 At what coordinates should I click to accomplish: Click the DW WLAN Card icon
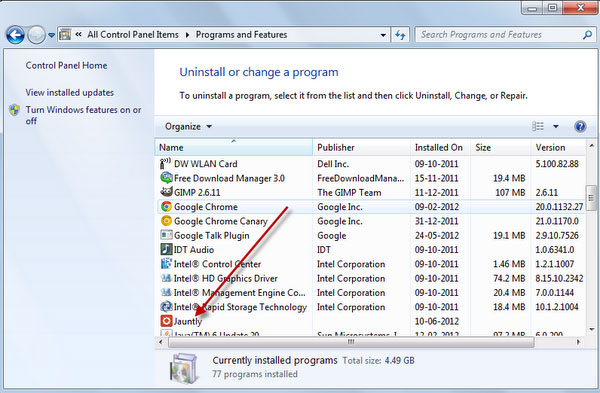click(x=166, y=164)
